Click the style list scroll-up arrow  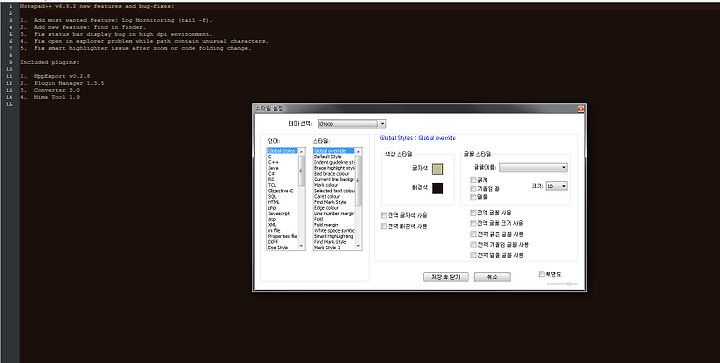pyautogui.click(x=359, y=151)
